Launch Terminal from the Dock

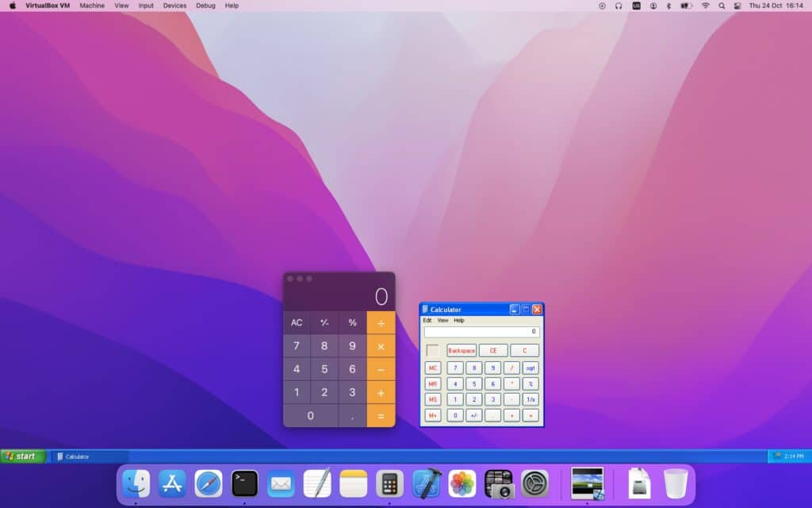coord(244,483)
